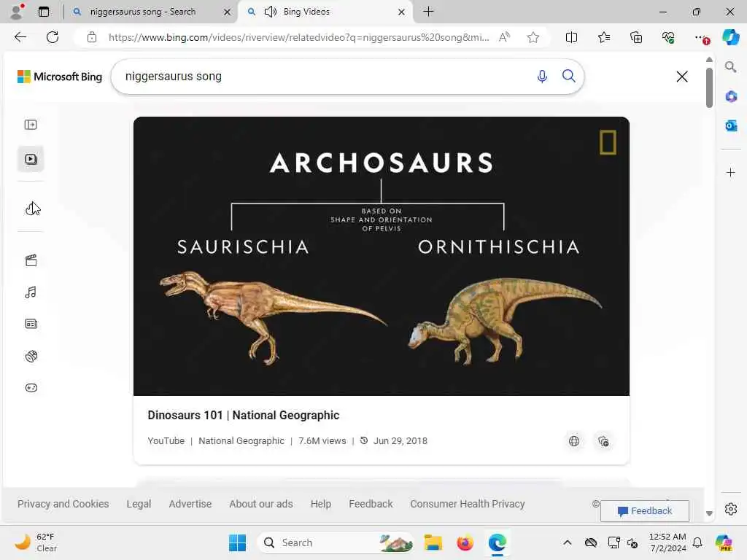The height and width of the screenshot is (560, 747).
Task: Open Dinosaurs 101 National Geographic title
Action: click(x=243, y=415)
